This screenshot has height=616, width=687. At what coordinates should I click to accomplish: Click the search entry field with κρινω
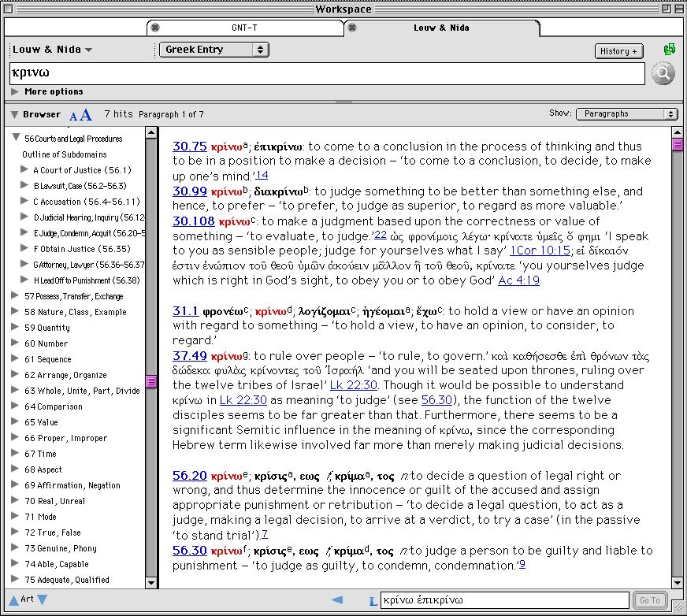point(327,73)
